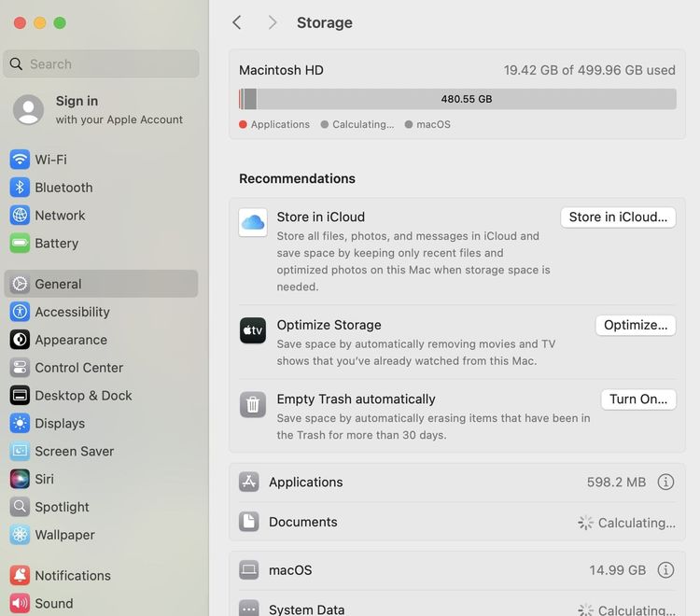Screen dimensions: 700x616
Task: Click the Trash can icon
Action: tap(253, 404)
